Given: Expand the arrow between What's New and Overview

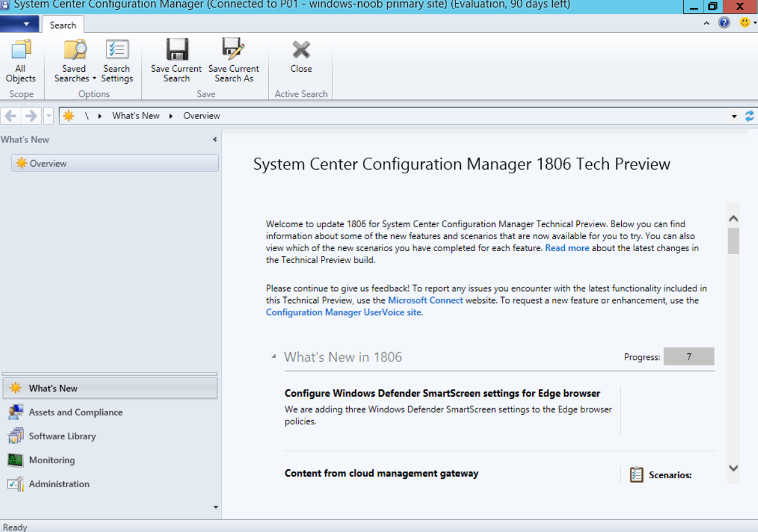Looking at the screenshot, I should point(171,116).
